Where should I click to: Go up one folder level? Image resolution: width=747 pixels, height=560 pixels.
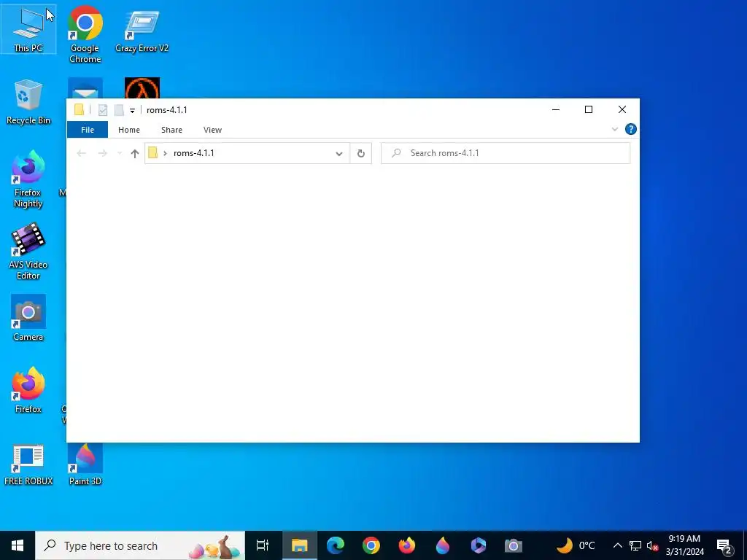[135, 153]
